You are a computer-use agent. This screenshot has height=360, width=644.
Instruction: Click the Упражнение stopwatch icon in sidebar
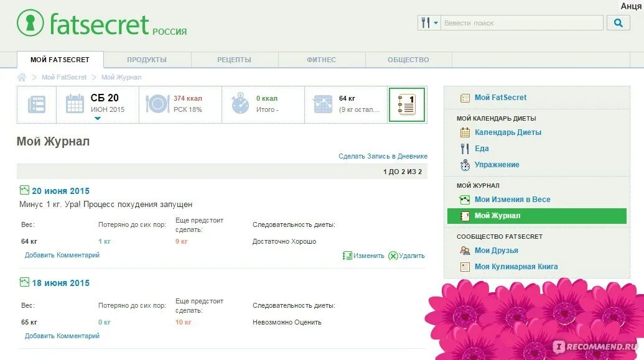pyautogui.click(x=465, y=165)
